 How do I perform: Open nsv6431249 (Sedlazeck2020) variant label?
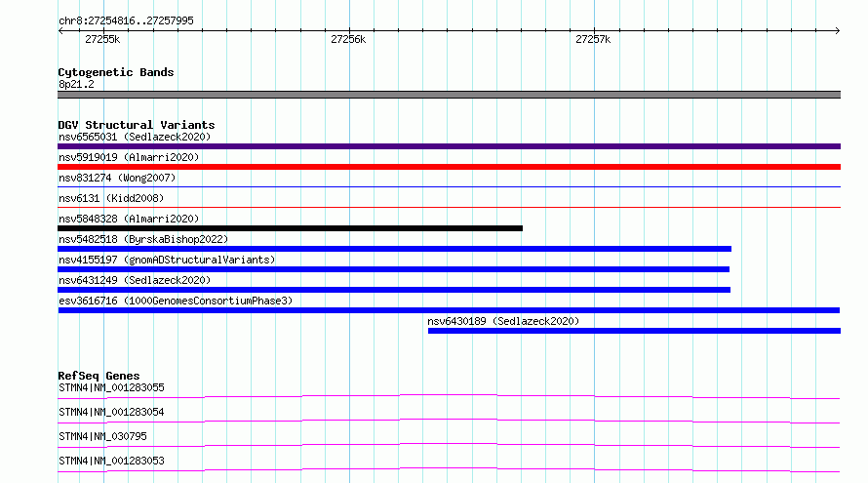click(135, 280)
